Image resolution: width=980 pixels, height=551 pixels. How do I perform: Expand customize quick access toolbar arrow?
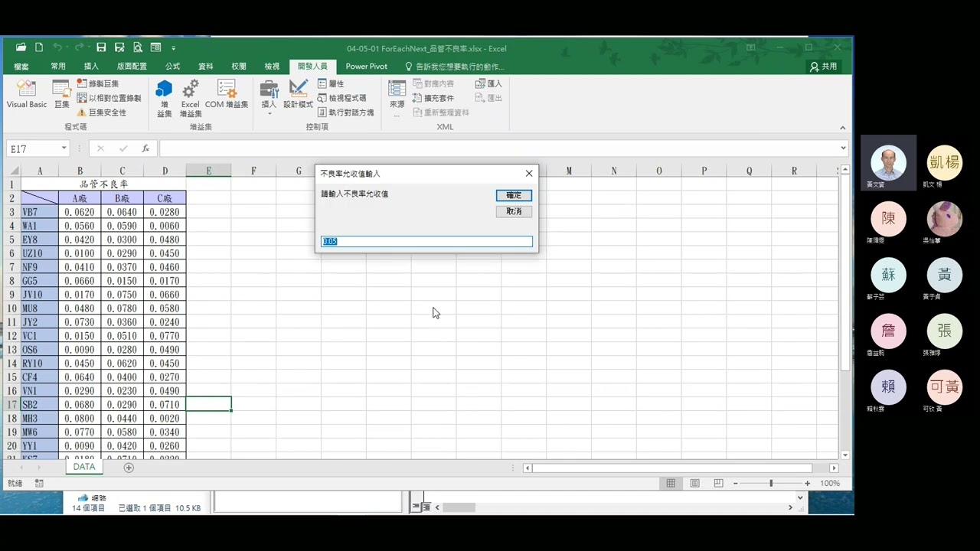pos(174,48)
